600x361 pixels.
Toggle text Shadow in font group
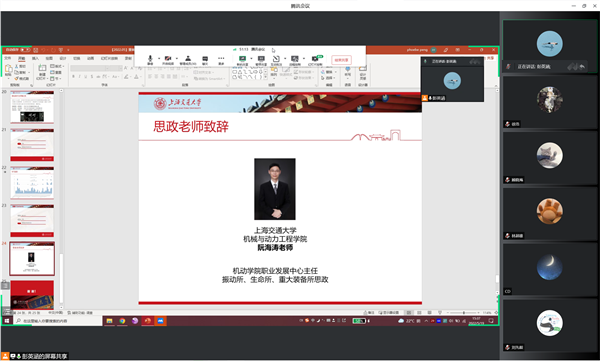[x=92, y=77]
